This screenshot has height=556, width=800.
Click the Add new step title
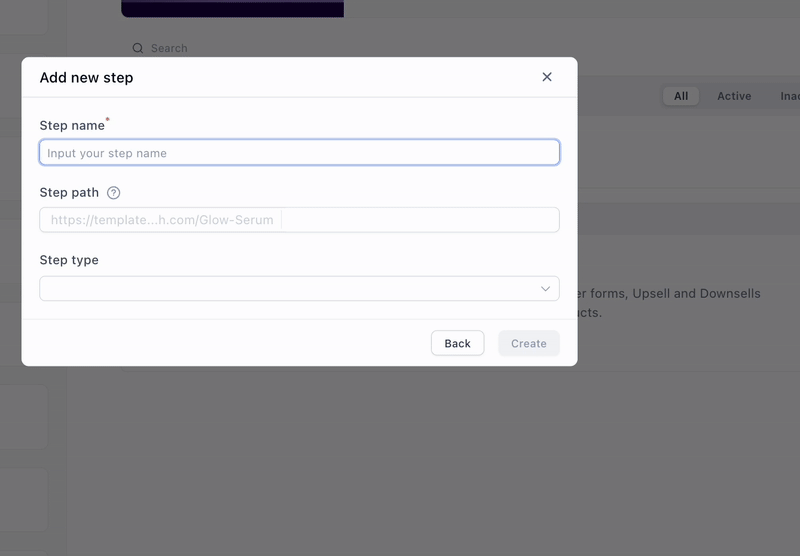pos(86,77)
